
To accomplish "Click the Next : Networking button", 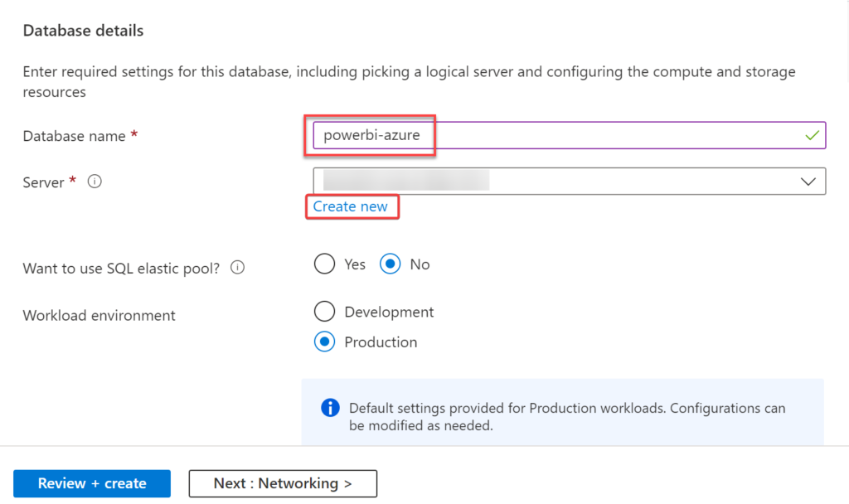I will click(282, 483).
